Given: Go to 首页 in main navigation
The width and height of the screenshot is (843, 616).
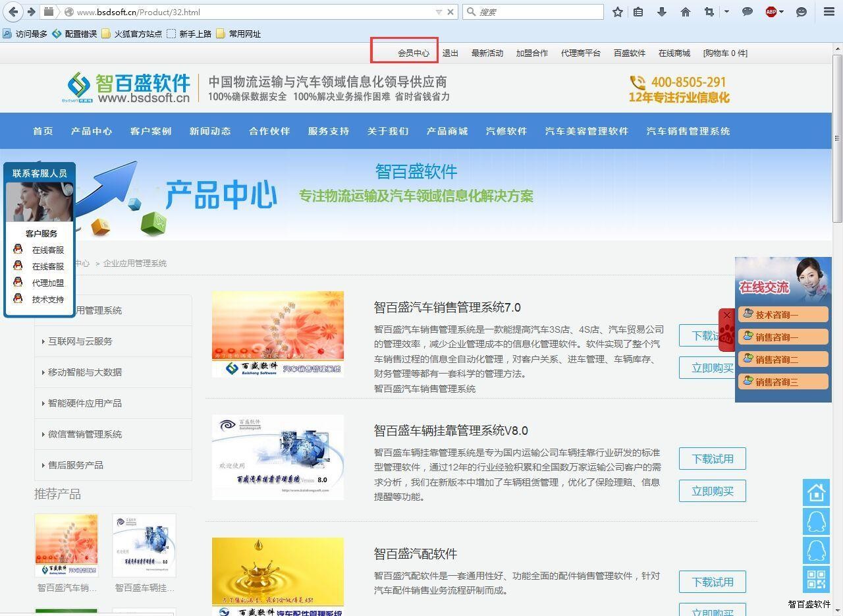Looking at the screenshot, I should pyautogui.click(x=43, y=131).
